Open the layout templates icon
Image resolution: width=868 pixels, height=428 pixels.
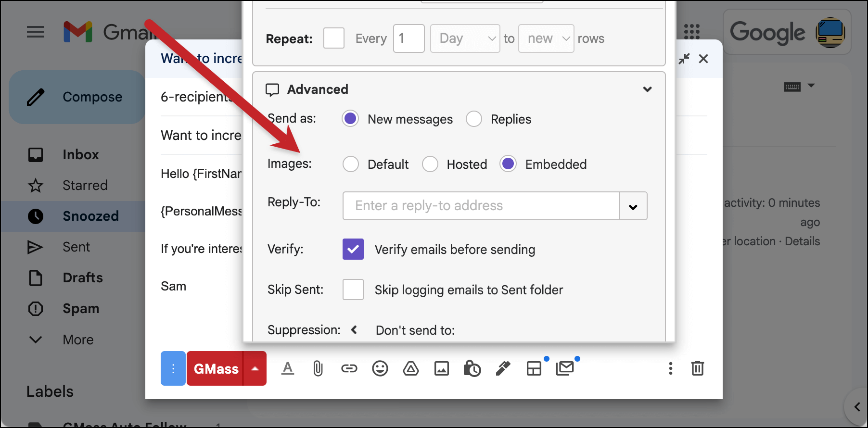pyautogui.click(x=534, y=369)
